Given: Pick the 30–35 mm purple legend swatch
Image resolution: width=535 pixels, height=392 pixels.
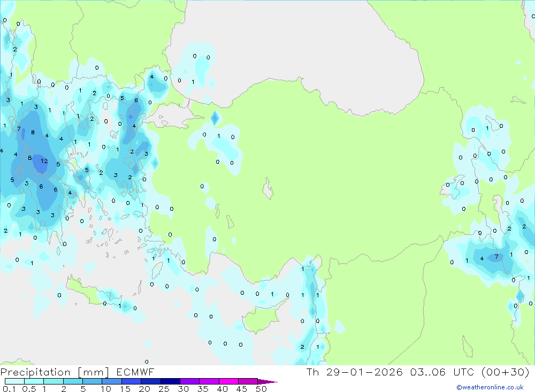Looking at the screenshot, I should point(189,381).
